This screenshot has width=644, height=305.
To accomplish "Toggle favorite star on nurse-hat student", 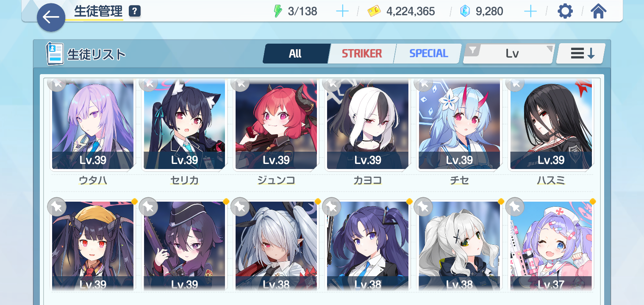I will 515,207.
